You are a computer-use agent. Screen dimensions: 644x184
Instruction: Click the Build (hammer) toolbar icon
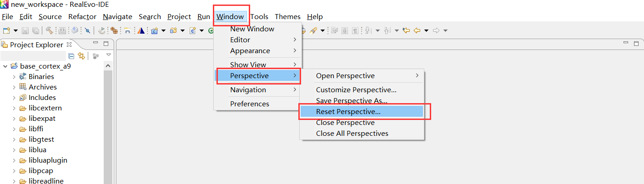coord(49,30)
